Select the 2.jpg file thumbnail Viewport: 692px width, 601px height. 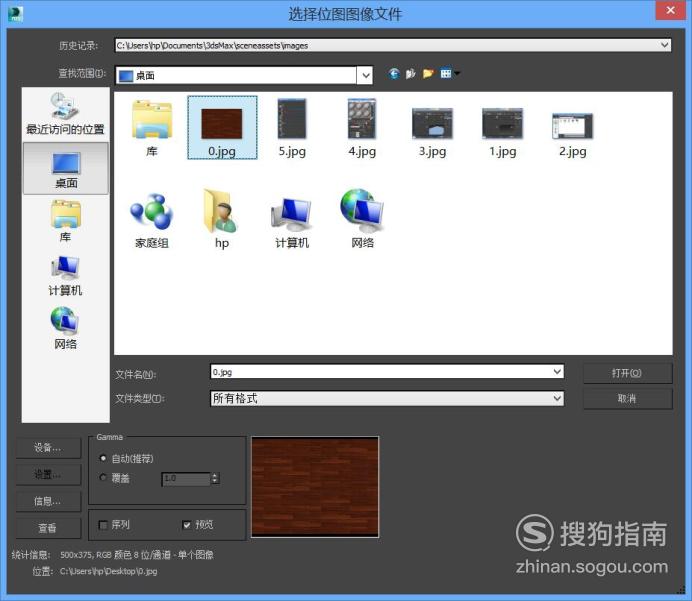[572, 134]
